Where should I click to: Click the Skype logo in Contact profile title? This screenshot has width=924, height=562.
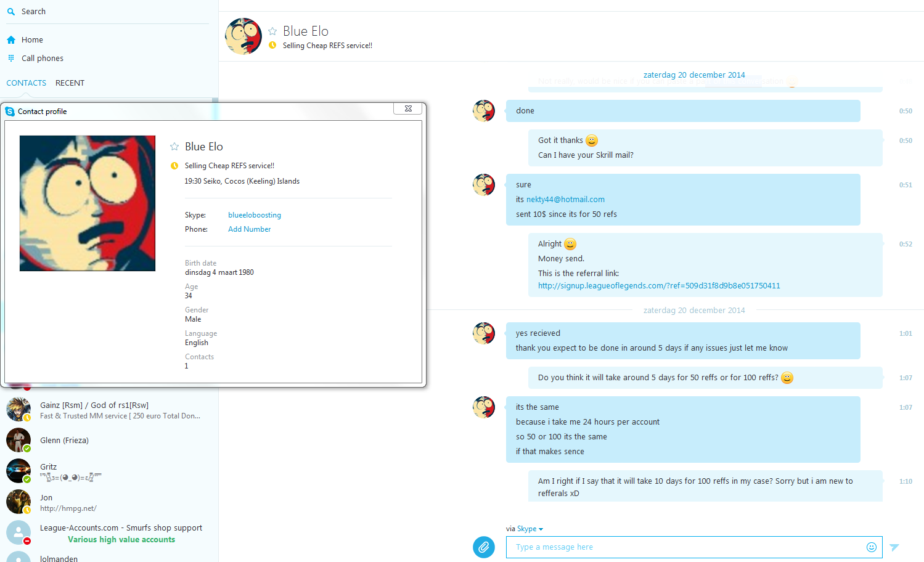pyautogui.click(x=10, y=112)
